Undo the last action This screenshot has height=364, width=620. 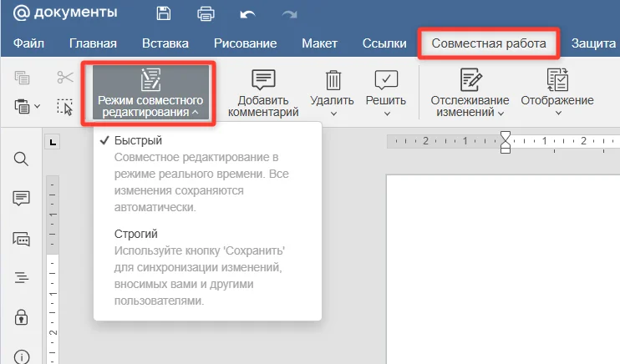pyautogui.click(x=247, y=15)
